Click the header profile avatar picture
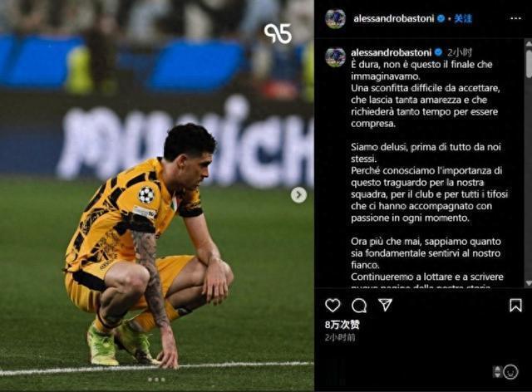 (335, 18)
